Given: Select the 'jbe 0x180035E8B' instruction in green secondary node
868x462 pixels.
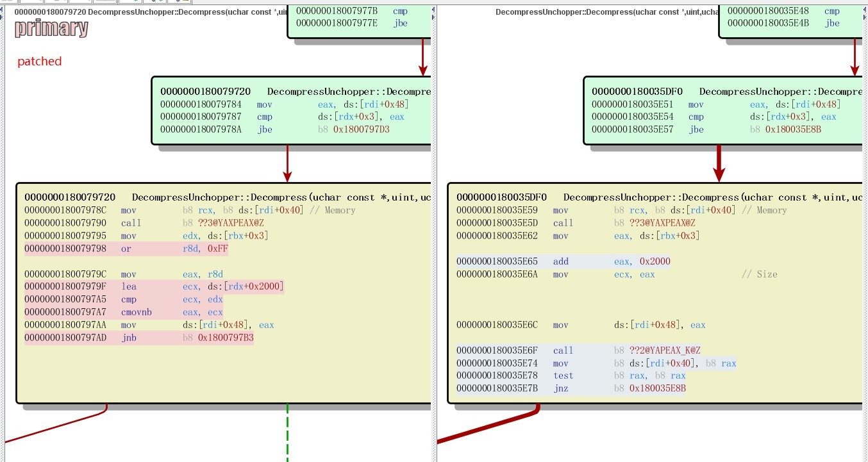Looking at the screenshot, I should click(706, 129).
